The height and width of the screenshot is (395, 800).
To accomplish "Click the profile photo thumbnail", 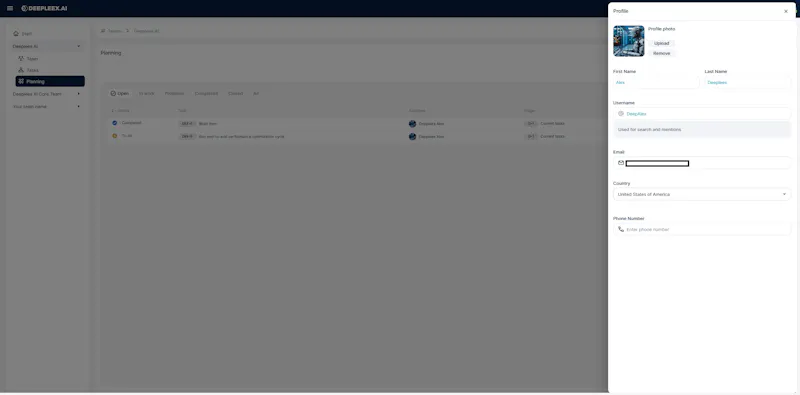I will point(629,41).
